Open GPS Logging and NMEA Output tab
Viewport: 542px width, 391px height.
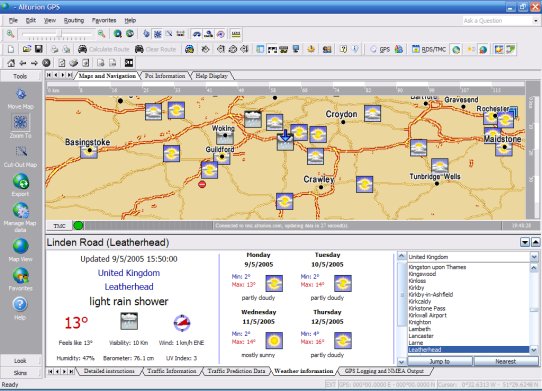[384, 371]
